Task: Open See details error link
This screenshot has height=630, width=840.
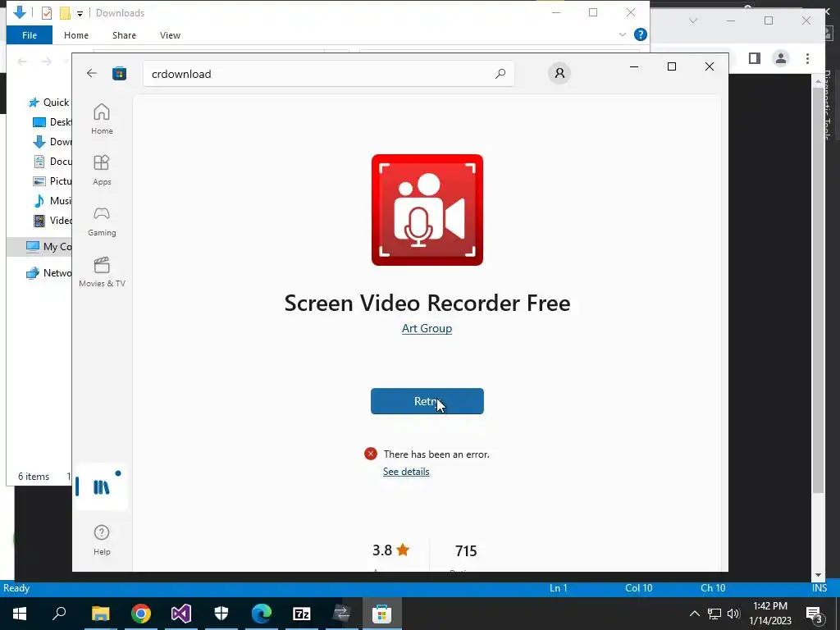Action: (406, 472)
